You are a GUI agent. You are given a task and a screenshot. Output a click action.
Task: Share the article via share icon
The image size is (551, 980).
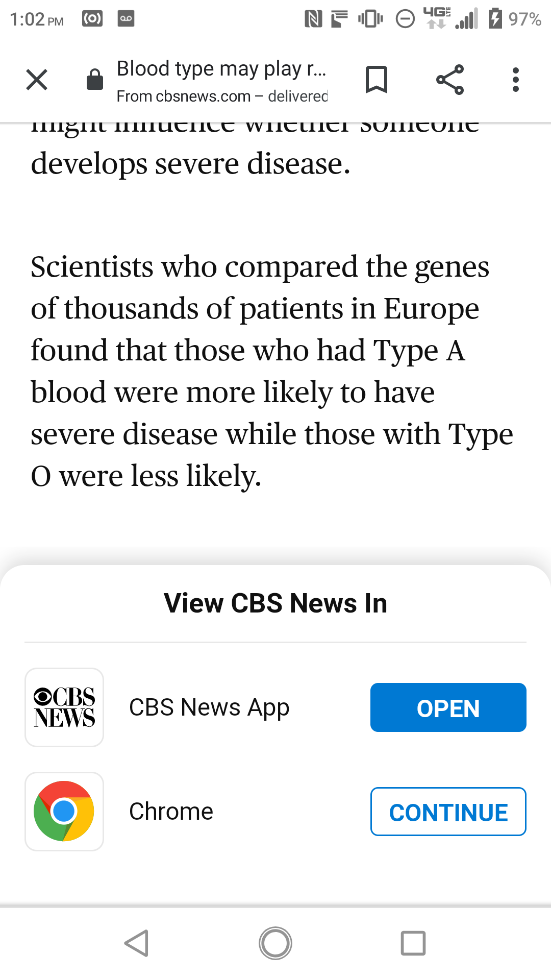click(x=450, y=80)
